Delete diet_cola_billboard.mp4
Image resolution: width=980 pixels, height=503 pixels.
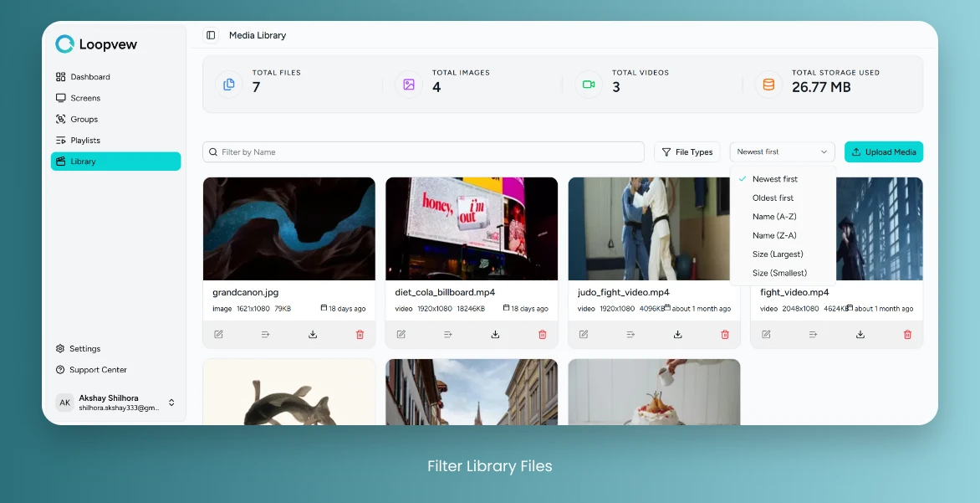[x=543, y=335]
